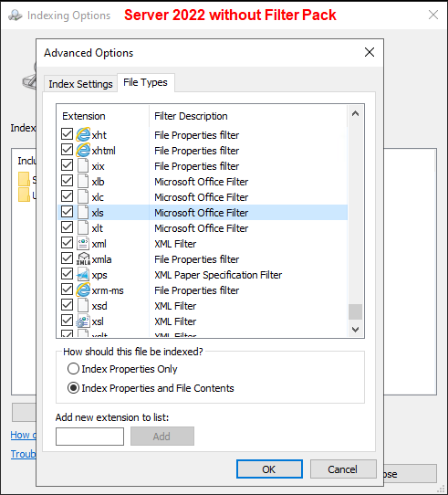Viewport: 448px width, 495px height.
Task: Click the scroll up arrow in file list
Action: (x=355, y=113)
